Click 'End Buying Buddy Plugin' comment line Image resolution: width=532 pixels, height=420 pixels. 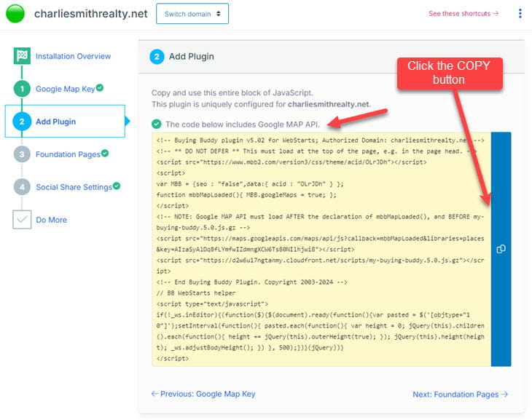pos(251,282)
